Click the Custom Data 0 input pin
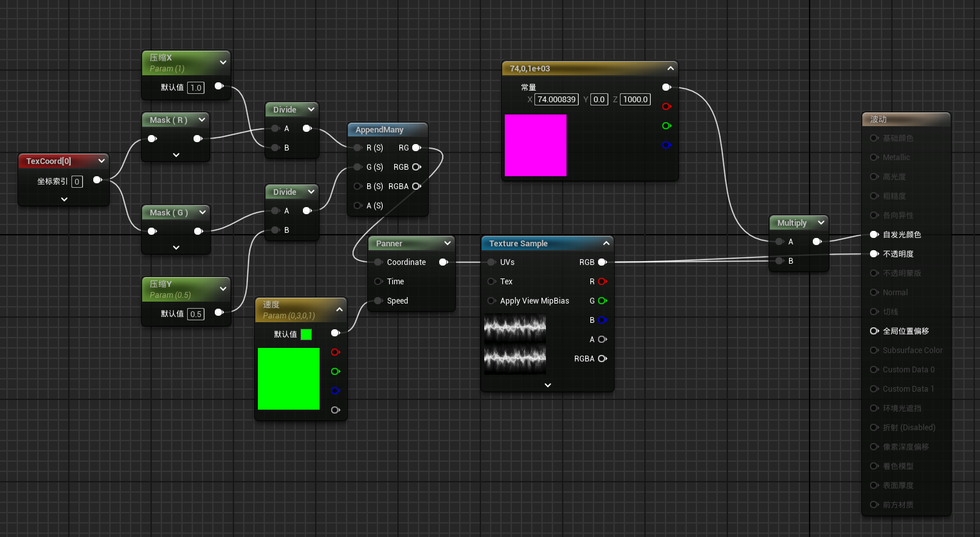 [x=875, y=370]
